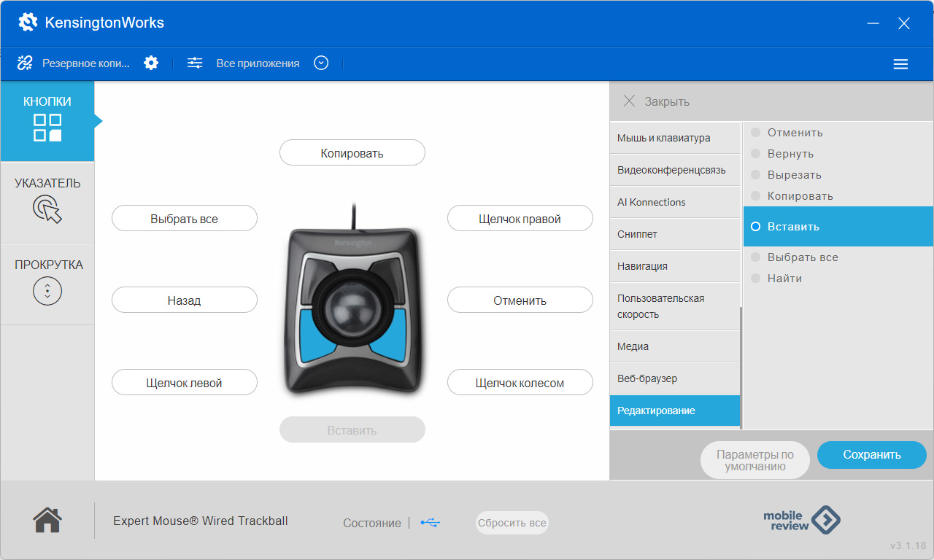This screenshot has width=934, height=560.
Task: Click the Сохранить button
Action: click(x=872, y=455)
